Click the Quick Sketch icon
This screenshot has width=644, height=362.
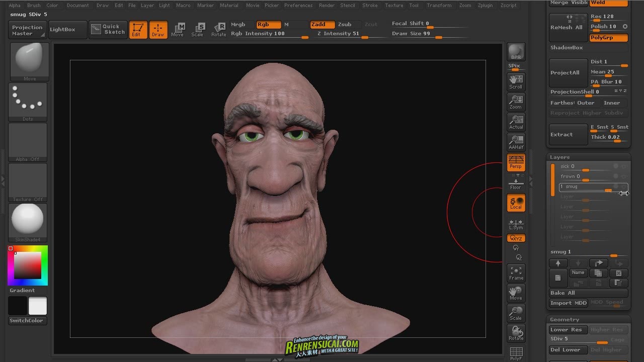pyautogui.click(x=109, y=29)
